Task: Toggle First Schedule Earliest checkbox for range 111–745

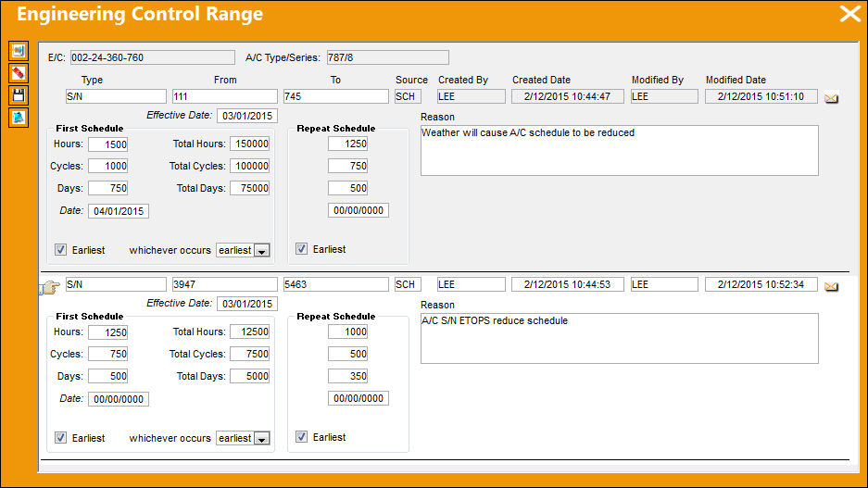Action: click(x=61, y=249)
